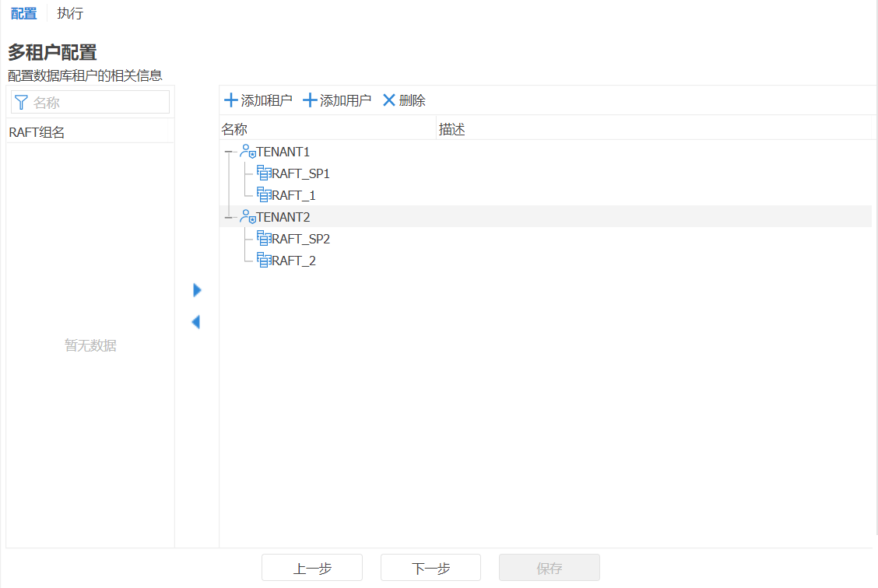This screenshot has height=588, width=878.
Task: Select the RAFT_SP2 tree item
Action: (x=300, y=239)
